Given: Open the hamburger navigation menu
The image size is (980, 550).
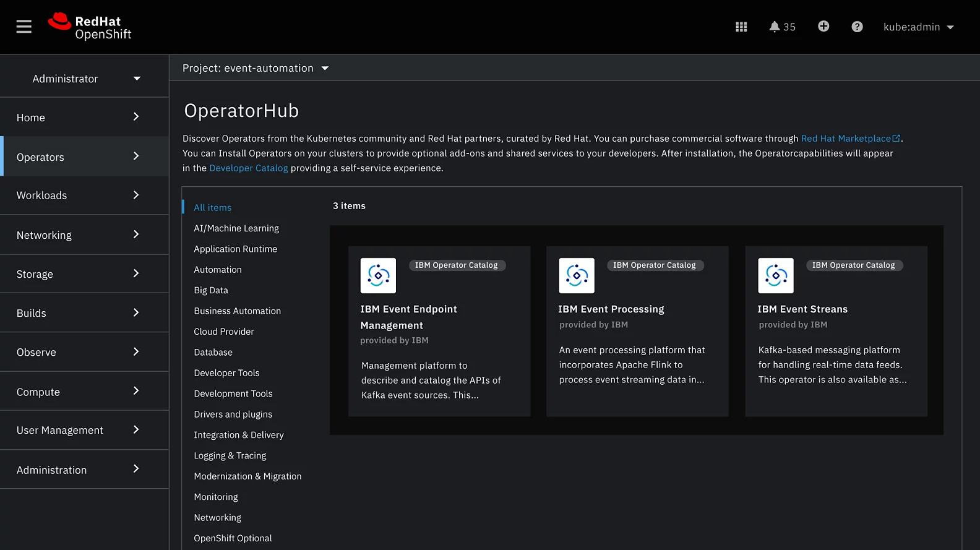Looking at the screenshot, I should [x=24, y=27].
